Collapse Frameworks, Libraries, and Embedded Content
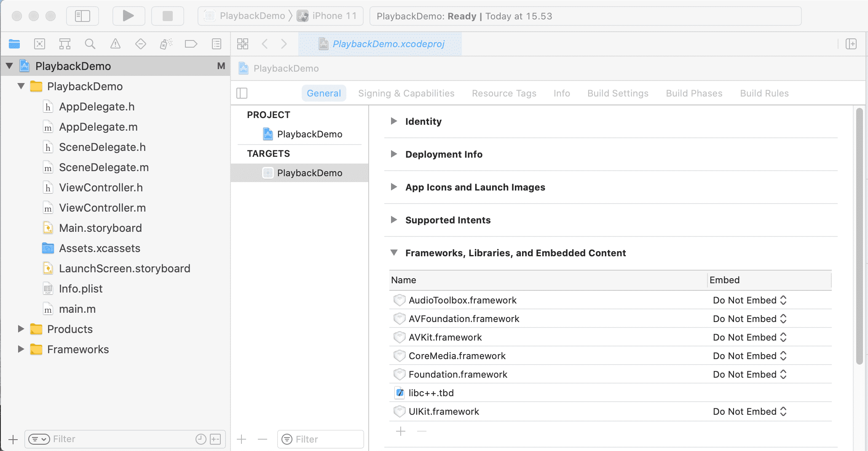This screenshot has height=451, width=868. pos(394,253)
